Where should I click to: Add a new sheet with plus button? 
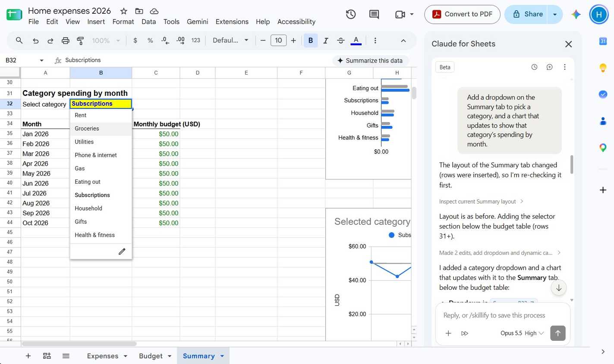(x=28, y=356)
